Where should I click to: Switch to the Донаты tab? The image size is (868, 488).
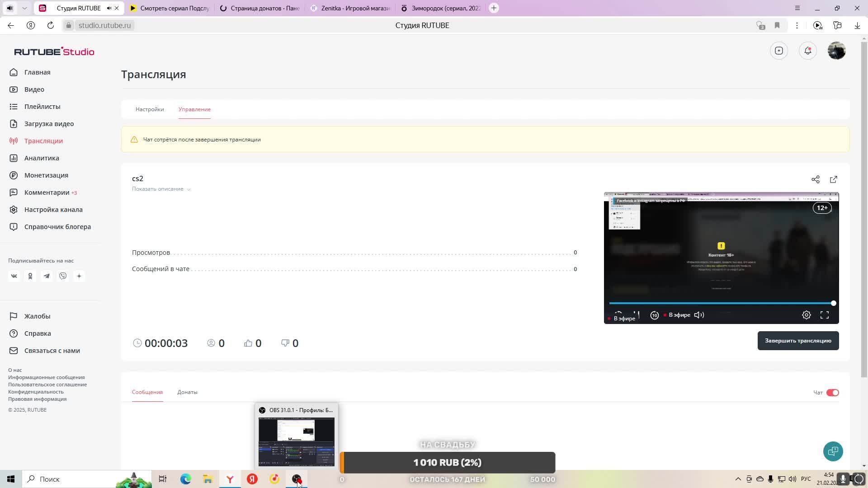(187, 392)
